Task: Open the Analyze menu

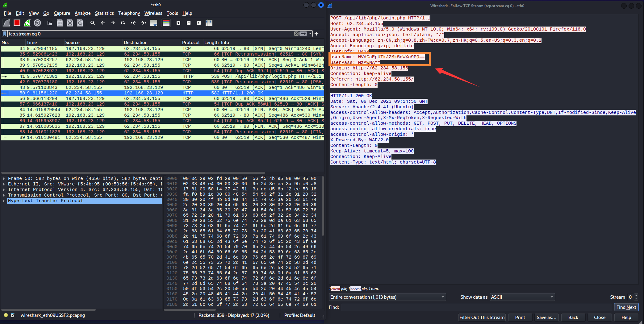Action: [x=82, y=13]
